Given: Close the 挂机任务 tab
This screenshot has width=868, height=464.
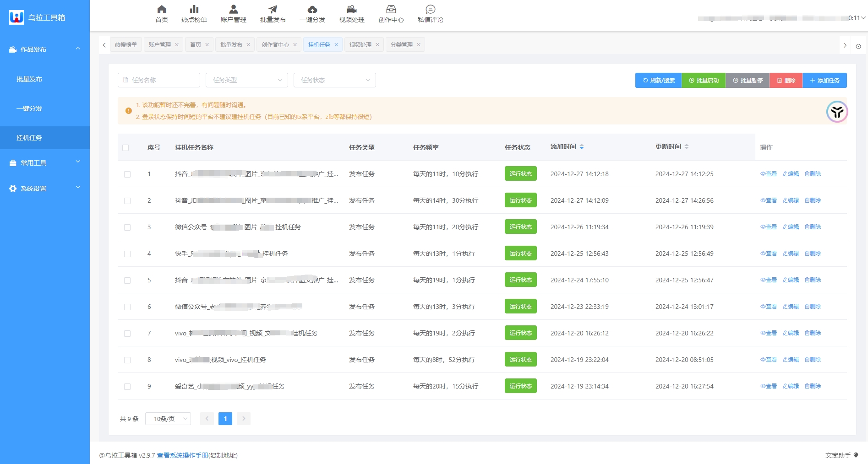Looking at the screenshot, I should point(336,45).
